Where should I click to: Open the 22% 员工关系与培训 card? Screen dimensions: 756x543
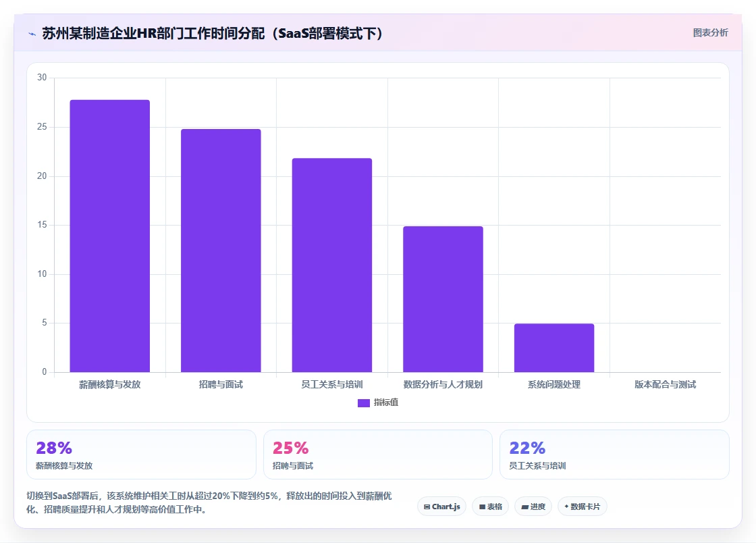click(x=615, y=455)
